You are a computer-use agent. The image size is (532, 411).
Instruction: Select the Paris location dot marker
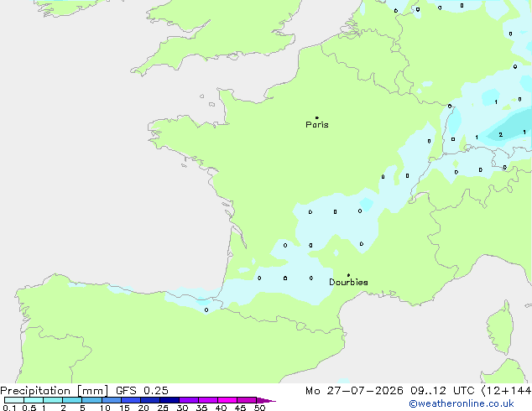[317, 117]
